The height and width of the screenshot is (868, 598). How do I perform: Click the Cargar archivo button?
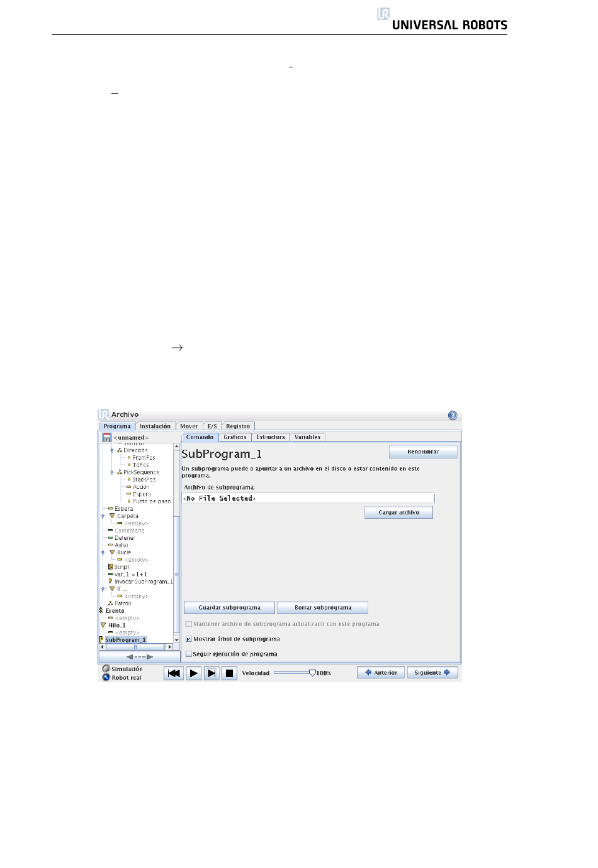398,513
